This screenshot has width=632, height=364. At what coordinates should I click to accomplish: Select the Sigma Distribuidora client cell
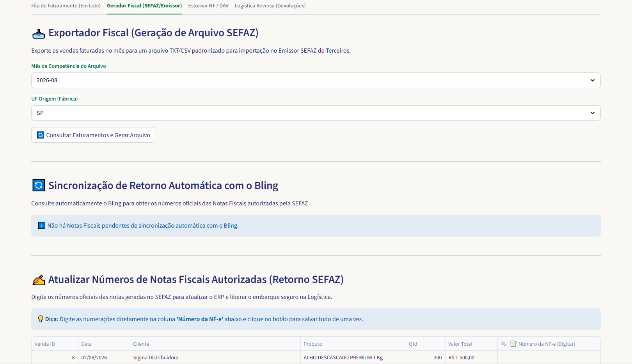pos(215,357)
